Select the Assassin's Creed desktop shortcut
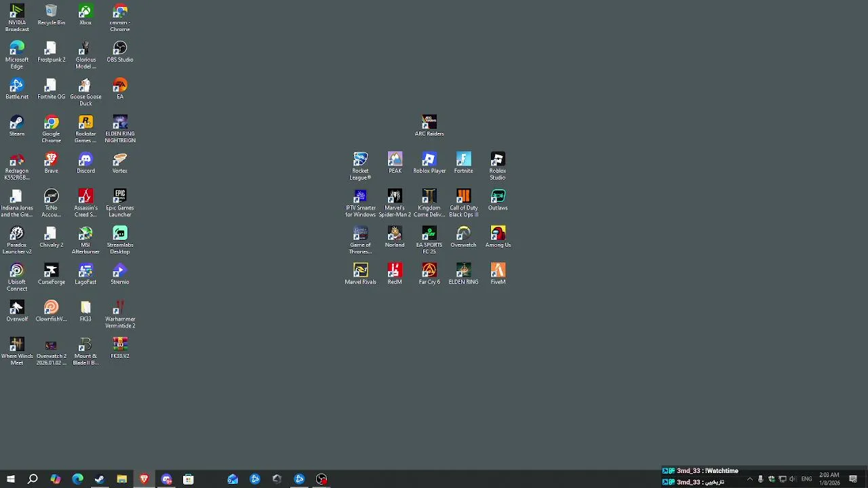868x488 pixels. point(85,203)
